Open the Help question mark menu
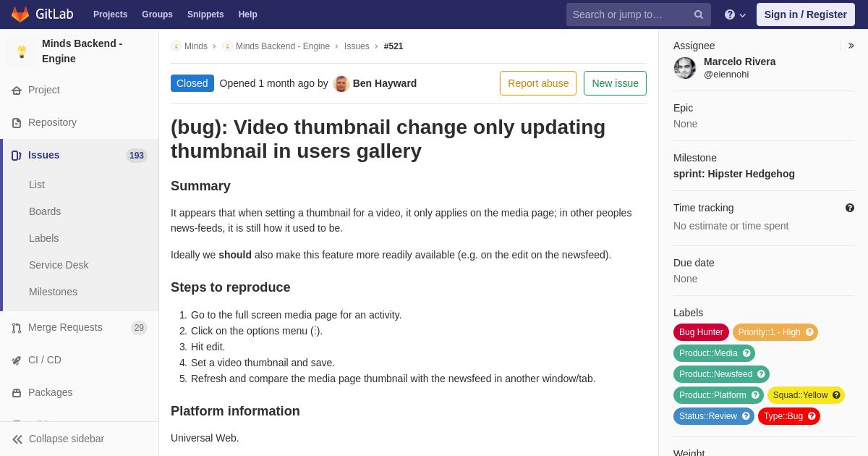The width and height of the screenshot is (868, 456). [735, 14]
